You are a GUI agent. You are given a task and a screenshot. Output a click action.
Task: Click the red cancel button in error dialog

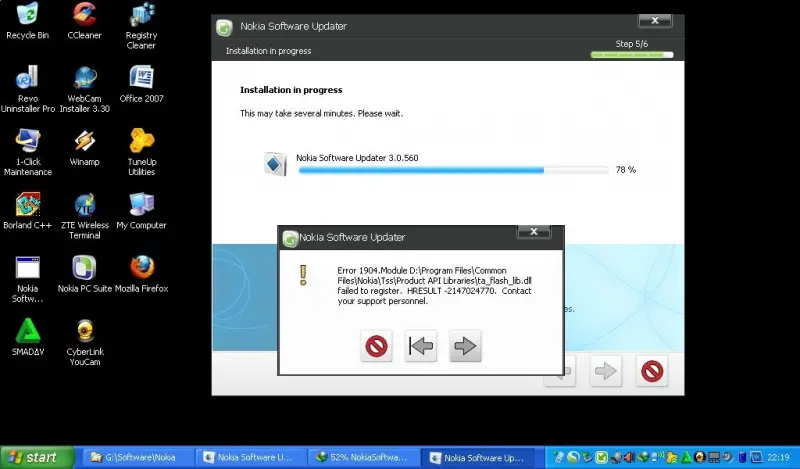pyautogui.click(x=376, y=346)
